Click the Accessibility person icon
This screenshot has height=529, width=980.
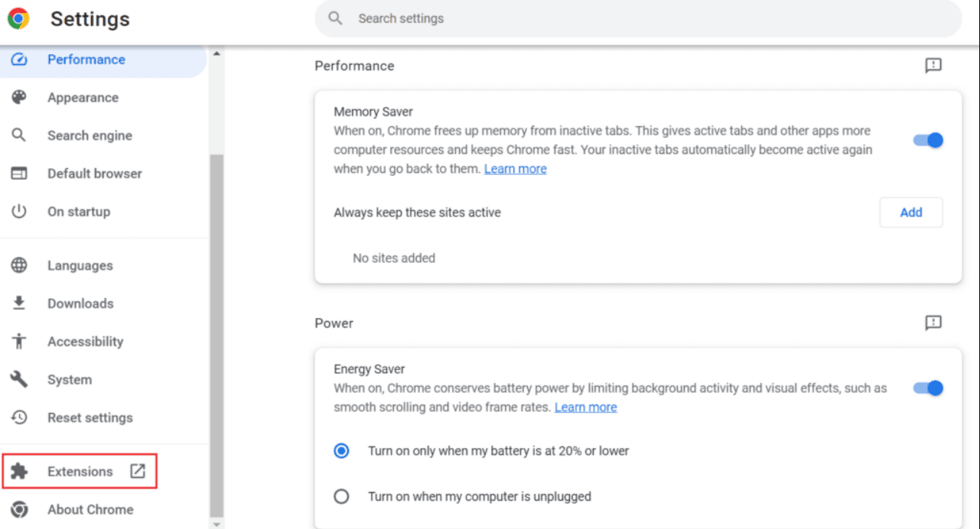19,342
